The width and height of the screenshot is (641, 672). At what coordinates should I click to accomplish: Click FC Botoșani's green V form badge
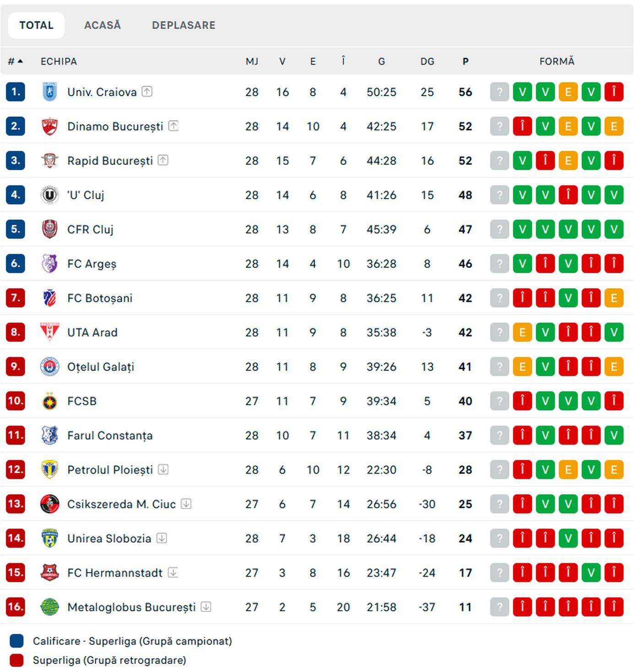tap(568, 298)
